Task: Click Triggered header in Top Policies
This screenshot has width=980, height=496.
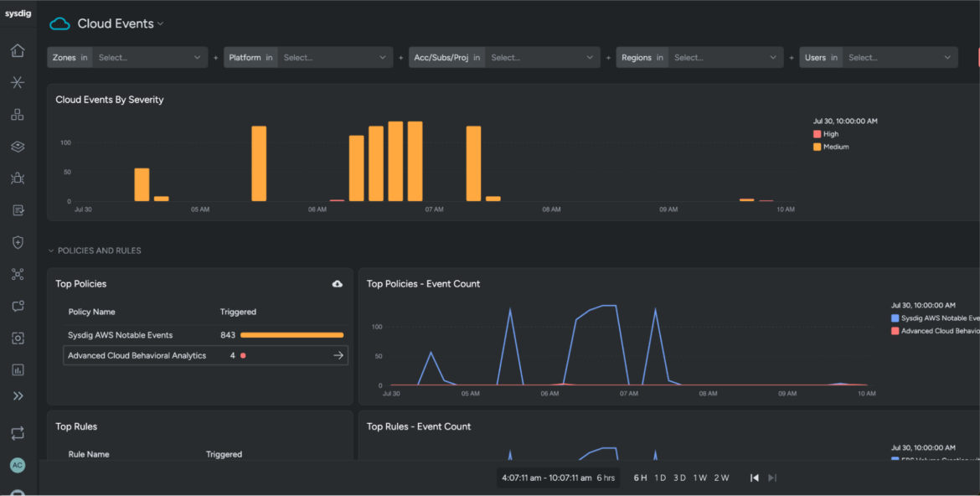Action: point(238,312)
